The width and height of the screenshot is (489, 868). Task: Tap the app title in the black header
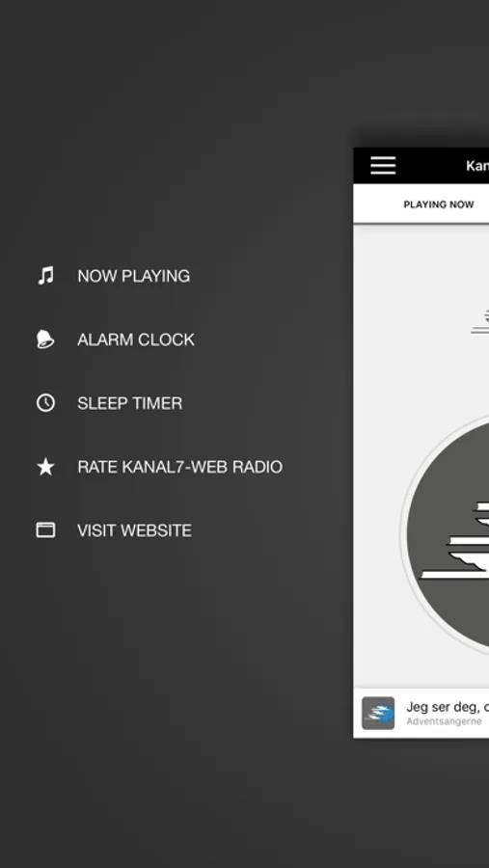(x=477, y=166)
